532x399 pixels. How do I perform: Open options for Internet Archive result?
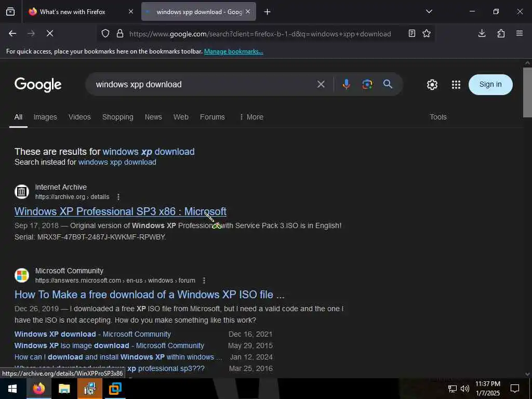pyautogui.click(x=118, y=197)
